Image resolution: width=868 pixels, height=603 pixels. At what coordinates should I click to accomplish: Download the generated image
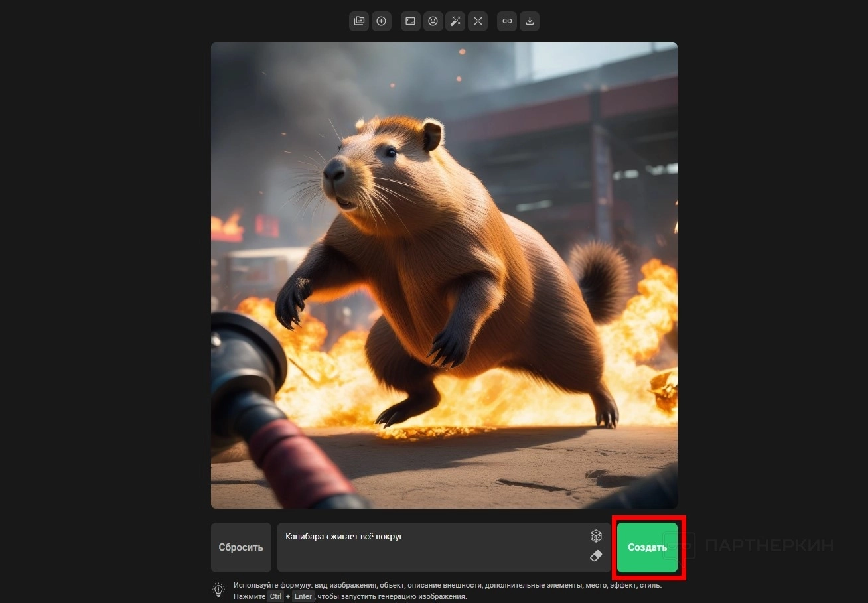530,21
